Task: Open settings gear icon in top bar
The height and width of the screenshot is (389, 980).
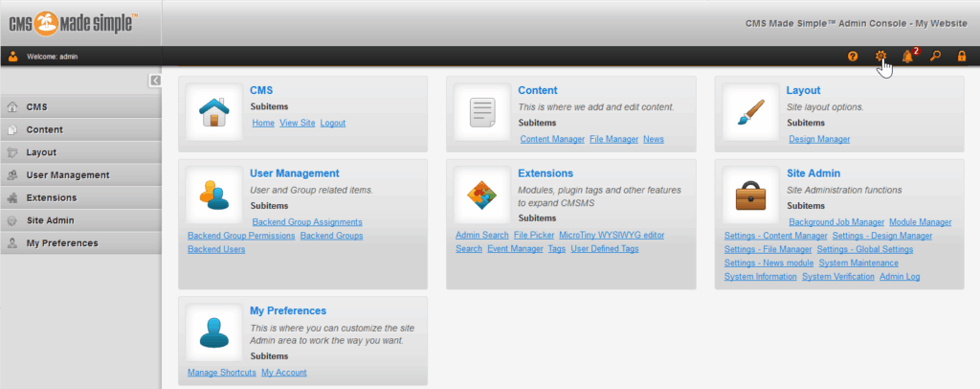Action: [880, 56]
